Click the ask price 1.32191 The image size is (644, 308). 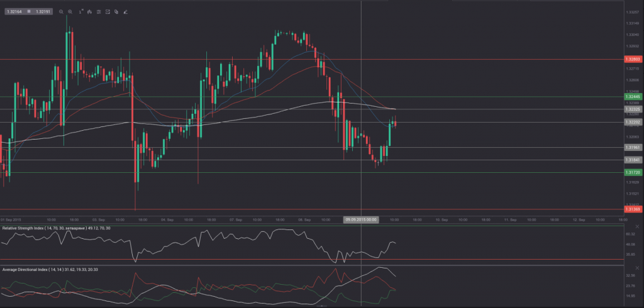tap(43, 12)
